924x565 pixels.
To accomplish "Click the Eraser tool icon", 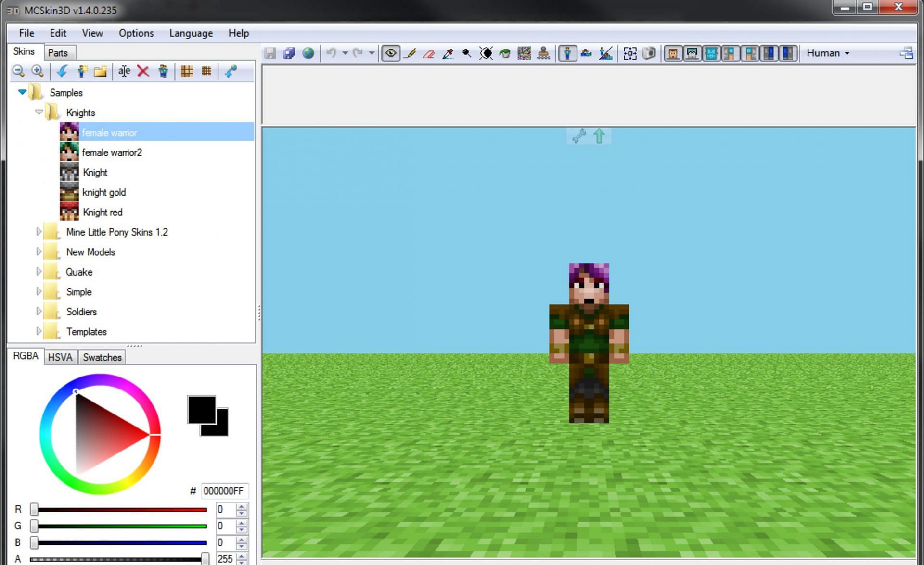I will pyautogui.click(x=429, y=53).
